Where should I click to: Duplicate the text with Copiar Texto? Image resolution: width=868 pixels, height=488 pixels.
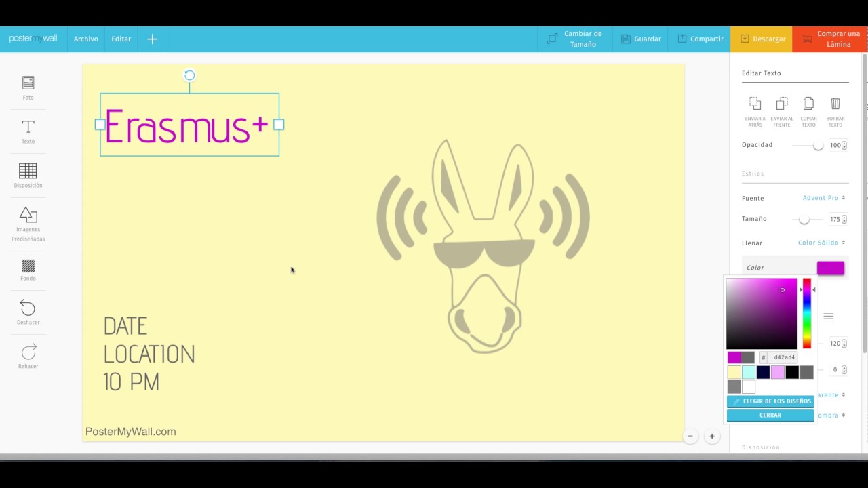pos(808,112)
